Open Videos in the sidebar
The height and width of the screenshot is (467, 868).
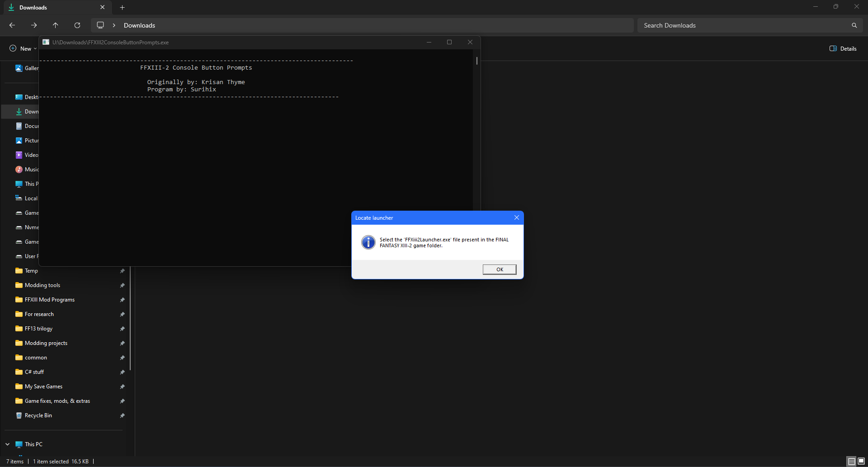[x=27, y=155]
